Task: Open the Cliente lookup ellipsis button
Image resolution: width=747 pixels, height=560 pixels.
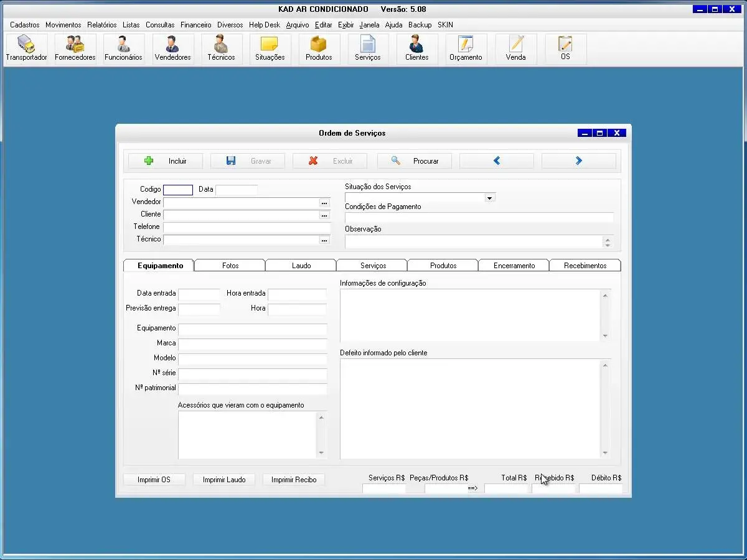Action: 324,215
